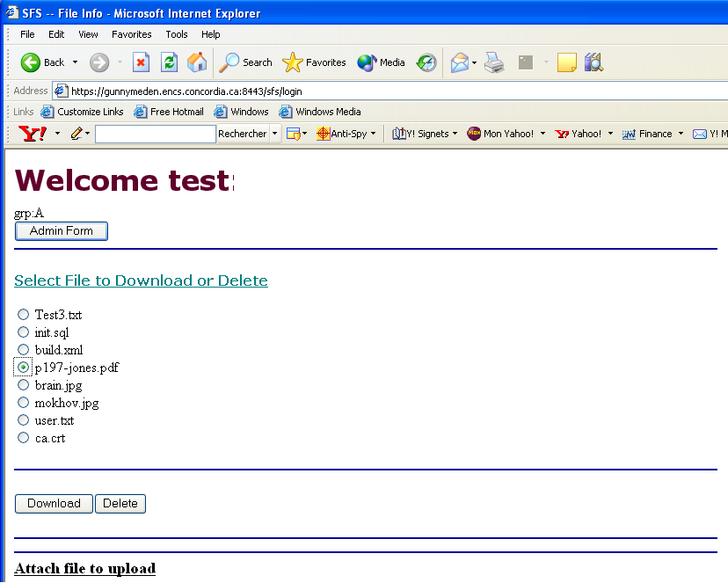Open the Anti-Spy dropdown

346,134
